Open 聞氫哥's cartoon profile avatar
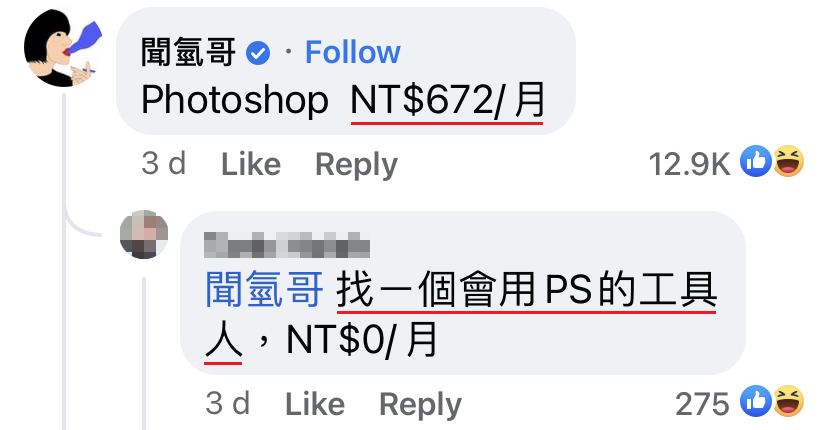This screenshot has width=828, height=430. [x=63, y=48]
